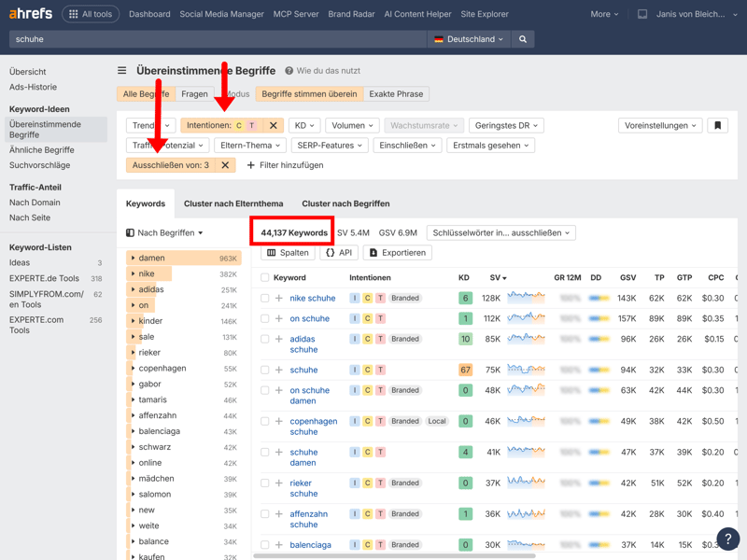Click the search magnifier button
Viewport: 747px width, 560px height.
pyautogui.click(x=523, y=39)
